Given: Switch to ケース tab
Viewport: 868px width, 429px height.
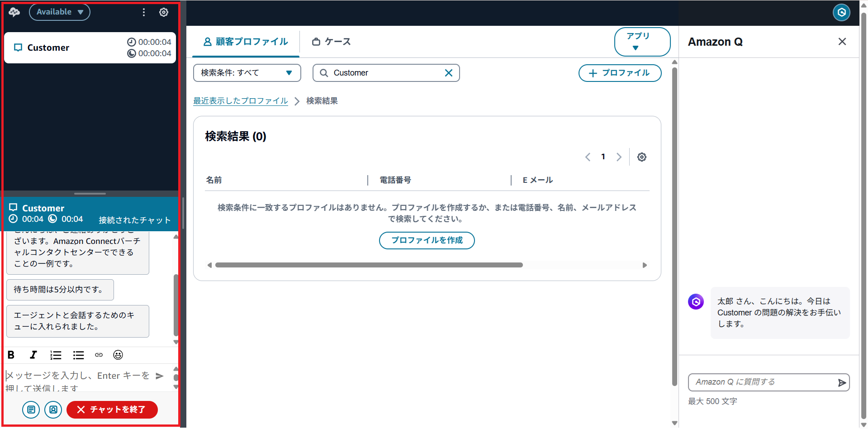Looking at the screenshot, I should pyautogui.click(x=332, y=42).
